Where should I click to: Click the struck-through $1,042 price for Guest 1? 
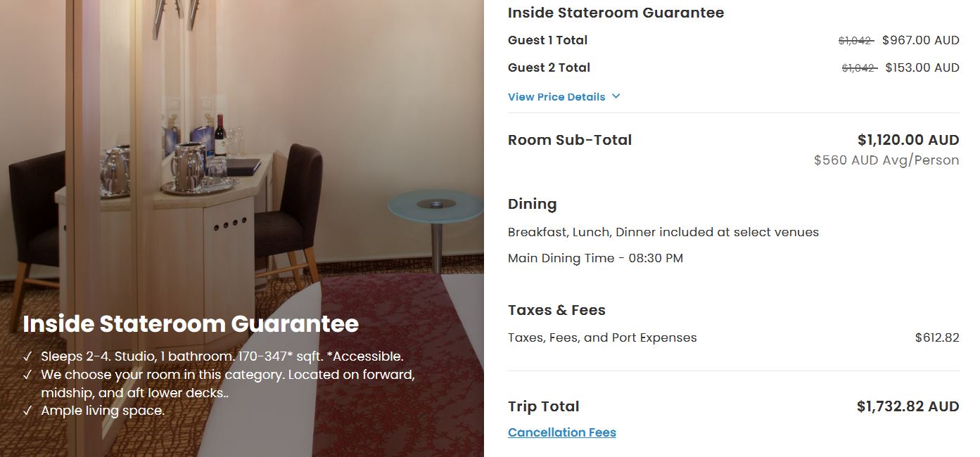point(856,41)
